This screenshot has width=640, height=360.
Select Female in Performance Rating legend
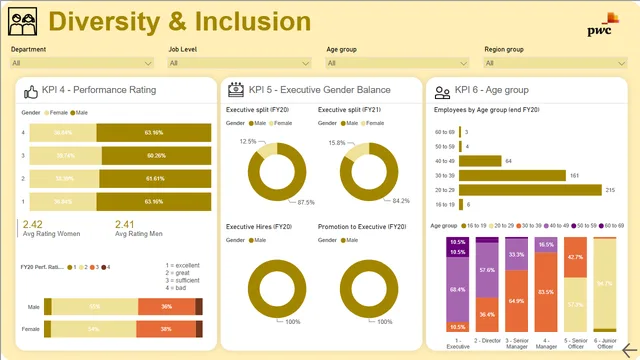pos(56,113)
